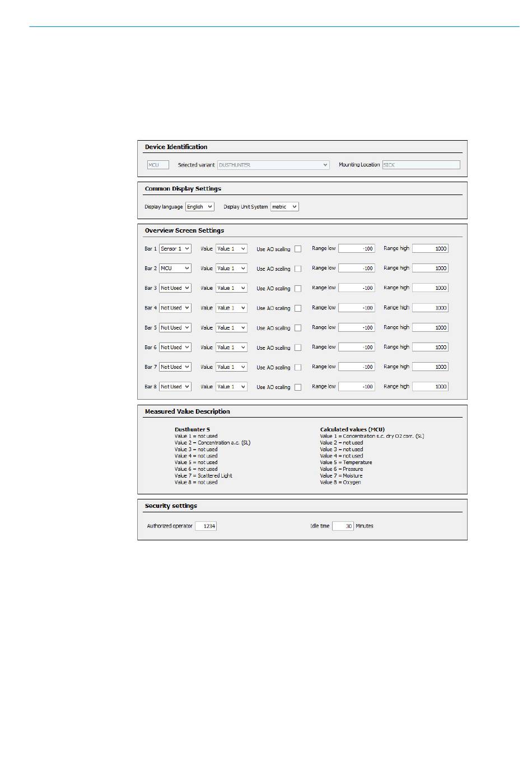Click the Bar 5 Range low field

tap(356, 328)
